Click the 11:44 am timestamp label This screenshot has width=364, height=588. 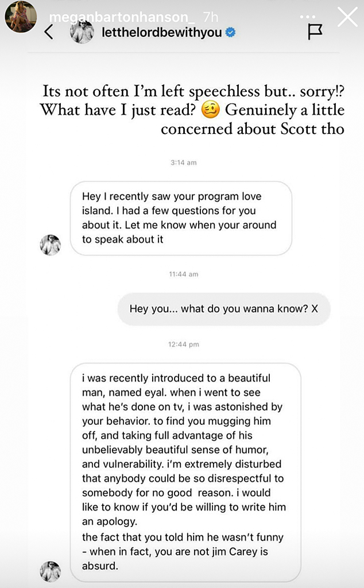[183, 274]
